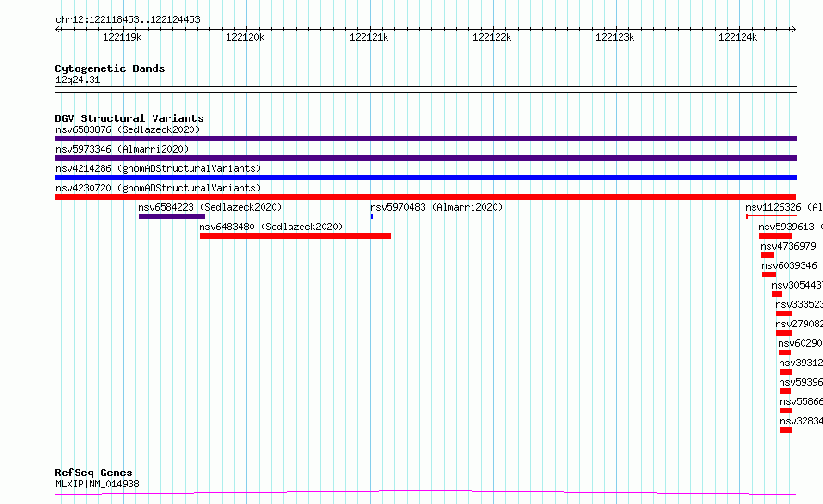The height and width of the screenshot is (504, 823).
Task: Select the 122123k ruler label
Action: [x=615, y=37]
